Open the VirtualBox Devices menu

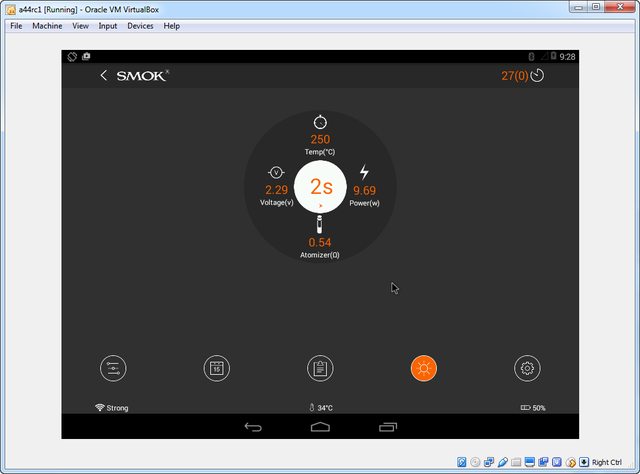[x=140, y=26]
